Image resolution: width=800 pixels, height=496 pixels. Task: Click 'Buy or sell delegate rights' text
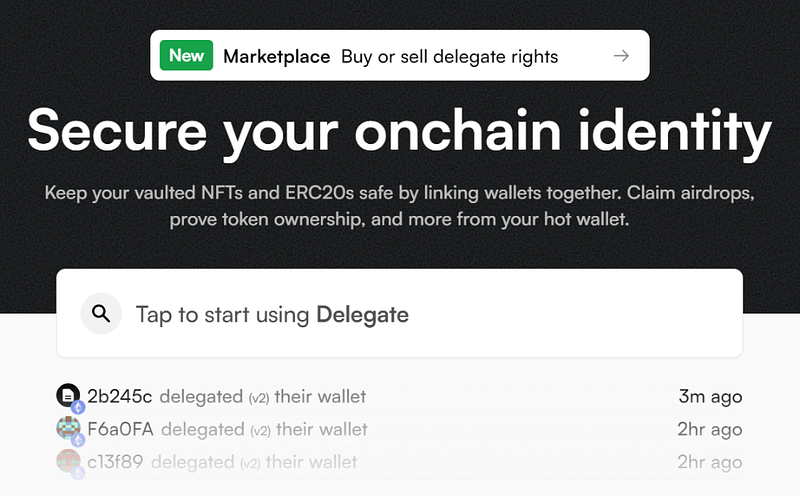coord(449,57)
